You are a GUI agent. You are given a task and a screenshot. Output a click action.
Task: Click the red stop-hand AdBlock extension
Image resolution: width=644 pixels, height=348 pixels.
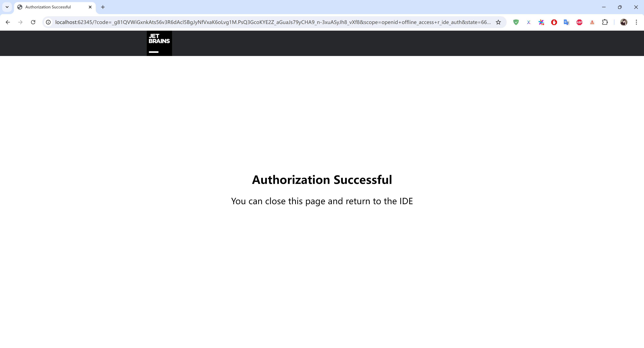[x=554, y=22]
